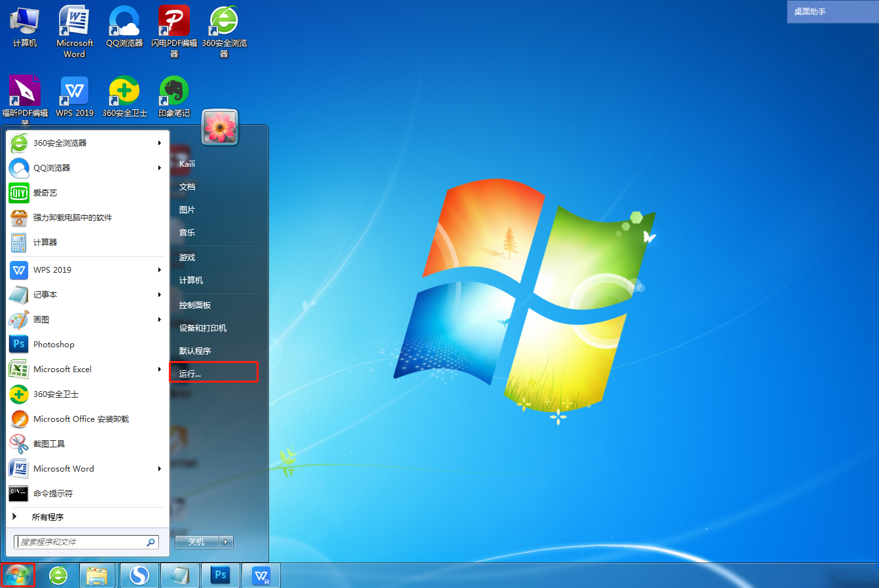Expand QQ浏览器 jump list arrow
This screenshot has height=588, width=879.
pos(160,167)
